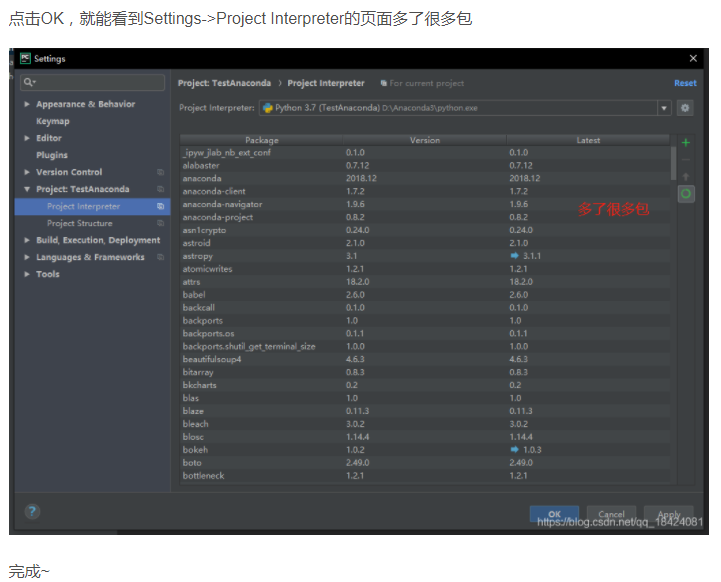This screenshot has width=721, height=582.
Task: Click the bokeh update arrow icon
Action: coord(515,450)
